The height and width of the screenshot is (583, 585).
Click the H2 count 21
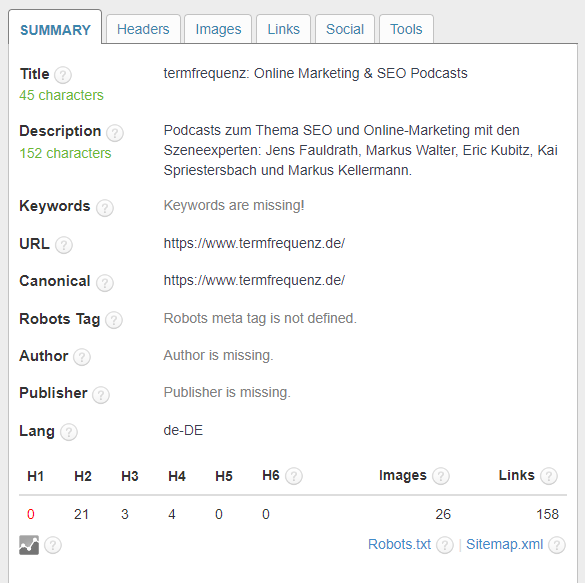[81, 514]
